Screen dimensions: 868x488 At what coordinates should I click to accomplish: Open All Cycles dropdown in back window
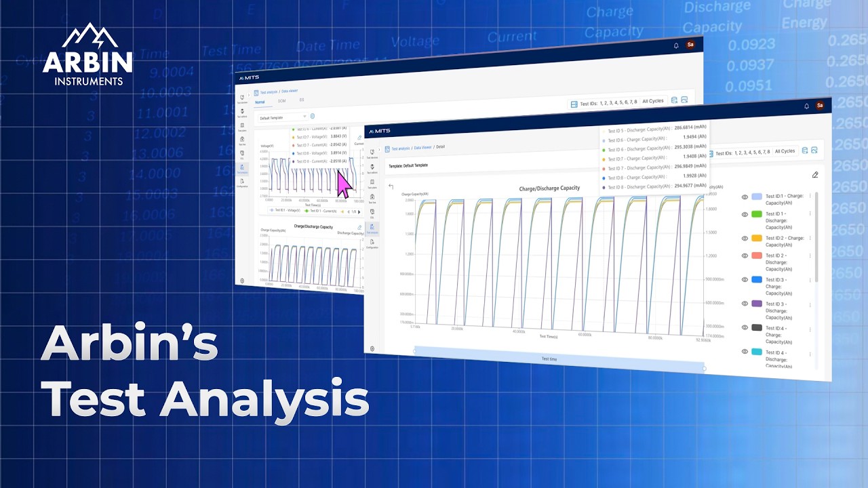point(653,101)
